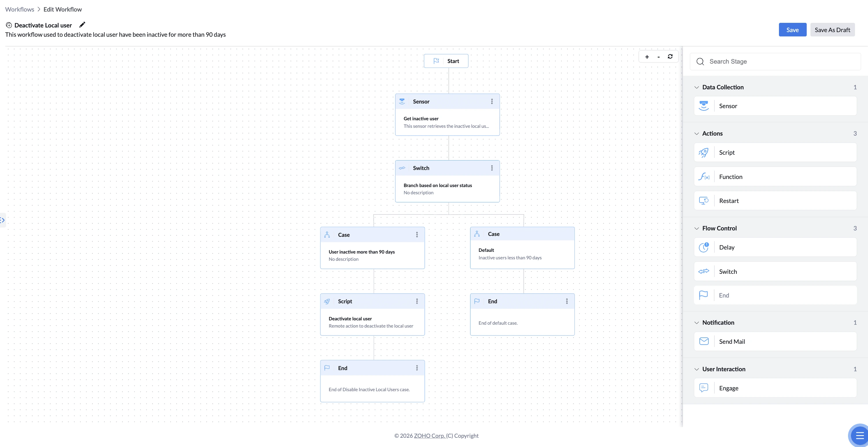This screenshot has height=447, width=868.
Task: Click the flag icon on the Start node
Action: coord(436,61)
